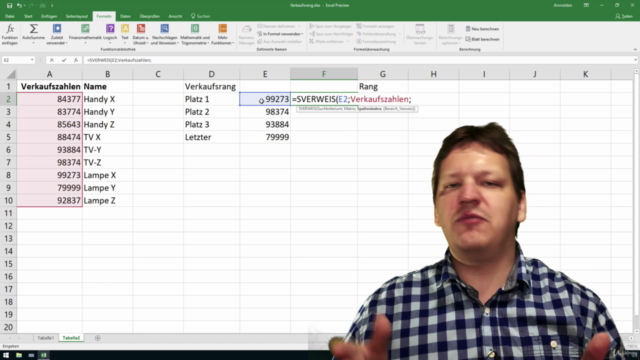Switch to the Ansicht ribbon tab
Screen dimensions: 640x360
coord(175,16)
